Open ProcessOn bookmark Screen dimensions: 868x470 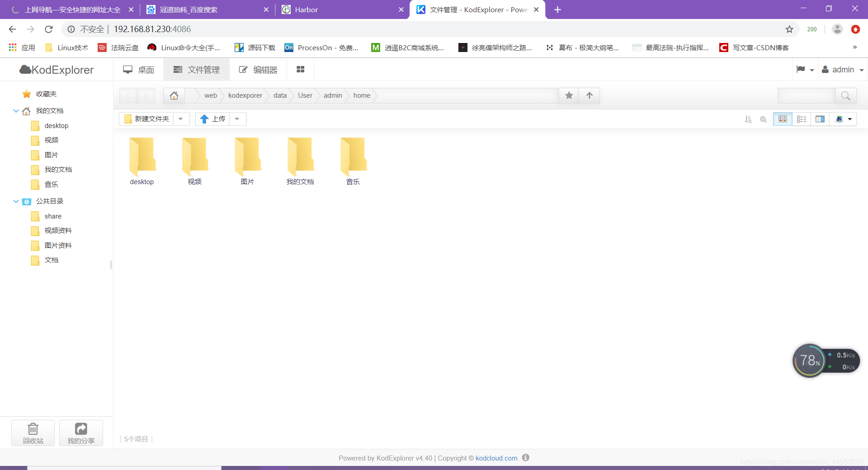321,47
